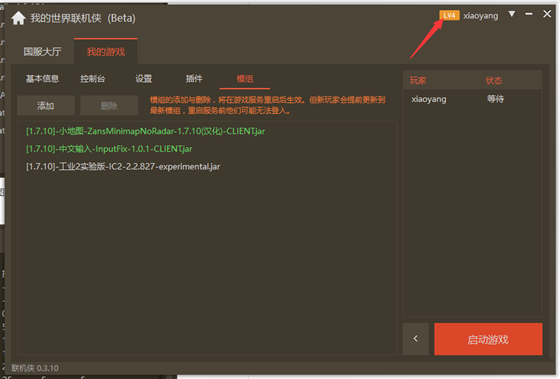Select the IC2 experimental mod entry

click(x=123, y=166)
